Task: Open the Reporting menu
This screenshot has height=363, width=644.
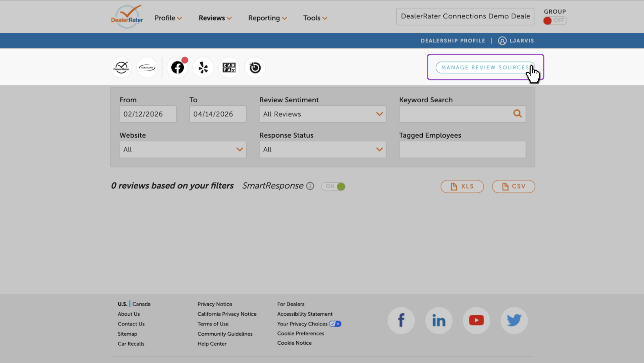Action: tap(267, 18)
